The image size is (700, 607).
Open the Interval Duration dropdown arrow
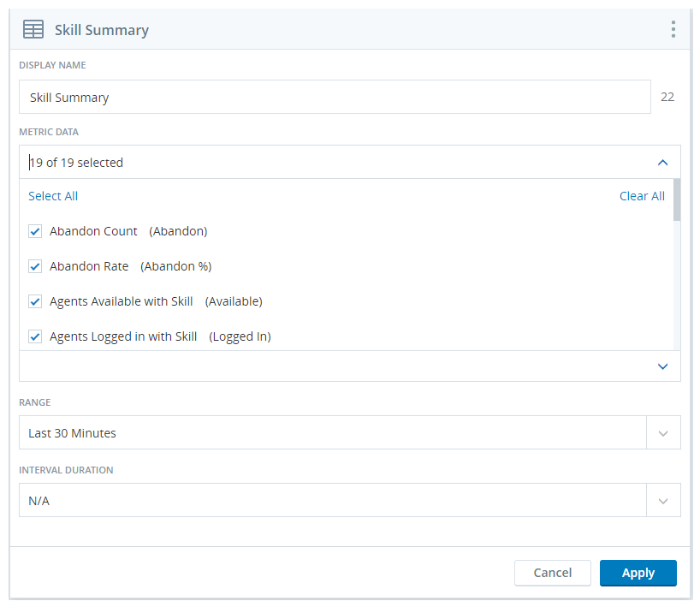tap(663, 500)
